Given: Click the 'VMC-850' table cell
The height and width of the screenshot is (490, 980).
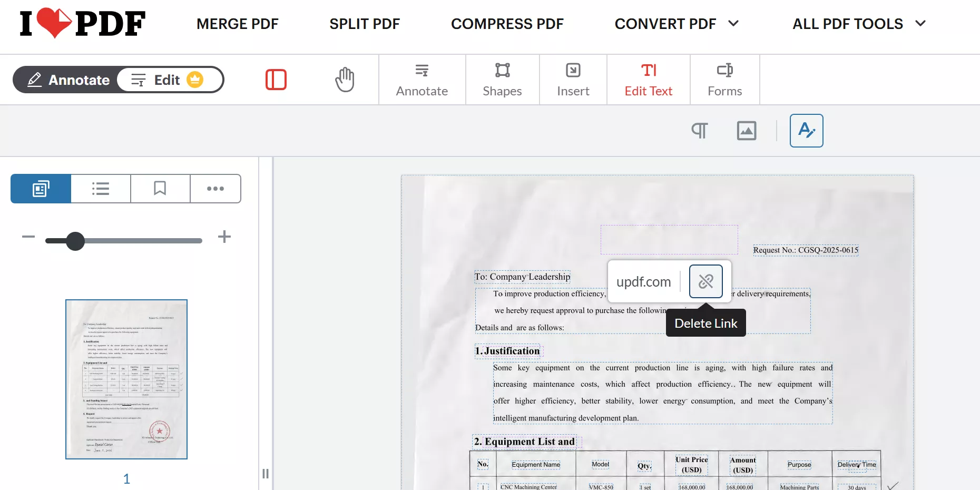Looking at the screenshot, I should point(601,487).
